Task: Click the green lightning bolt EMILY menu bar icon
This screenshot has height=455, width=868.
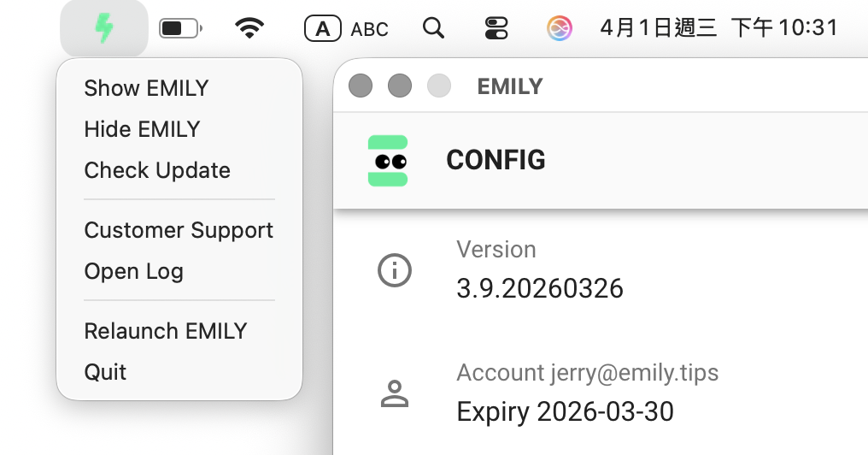Action: coord(103,29)
